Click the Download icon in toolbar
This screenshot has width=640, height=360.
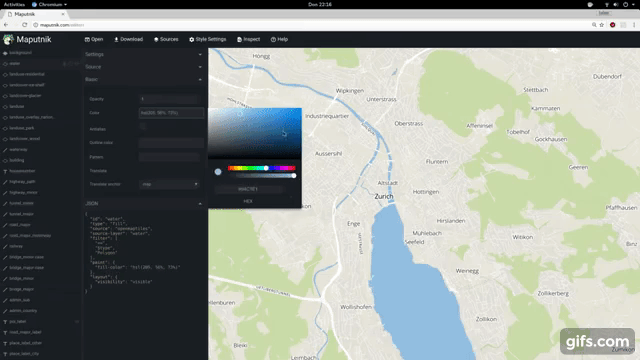116,40
